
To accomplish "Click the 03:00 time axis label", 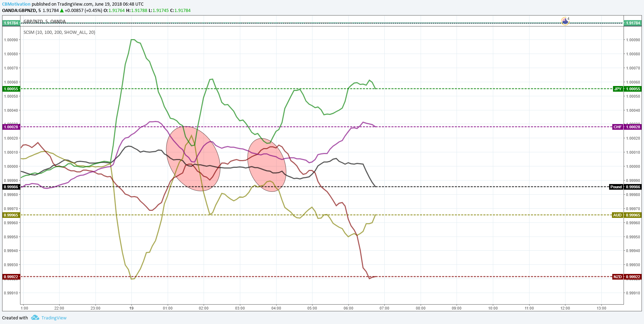I will 240,308.
